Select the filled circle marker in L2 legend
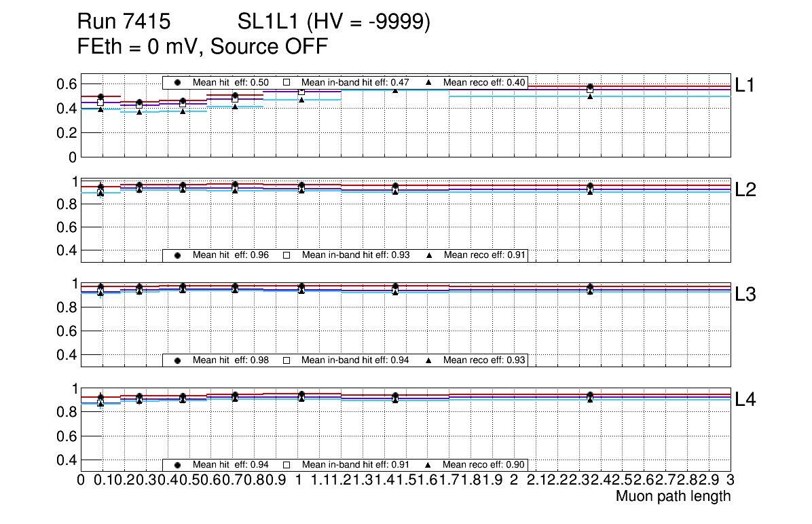812x524 pixels. (178, 255)
